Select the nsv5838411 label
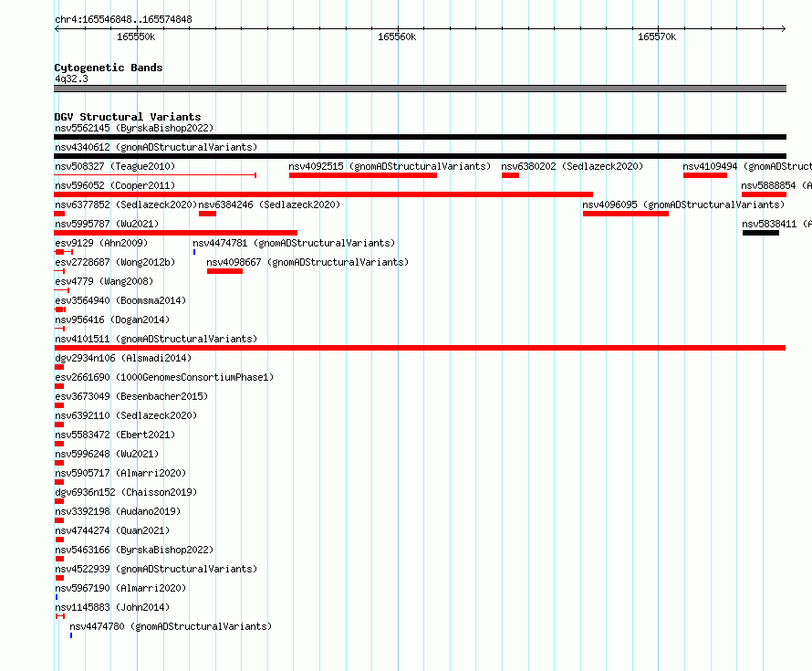 pos(776,224)
